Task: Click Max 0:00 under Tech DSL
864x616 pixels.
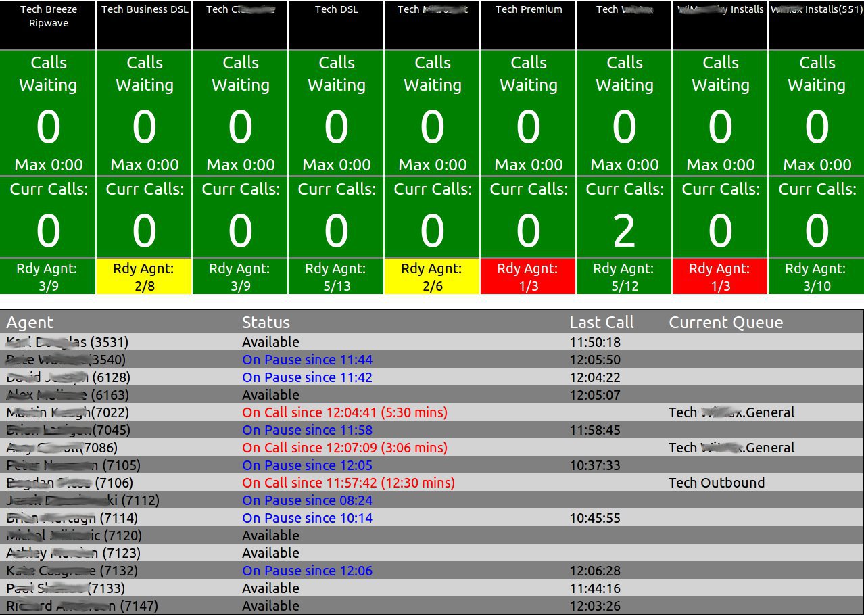Action: [x=337, y=164]
